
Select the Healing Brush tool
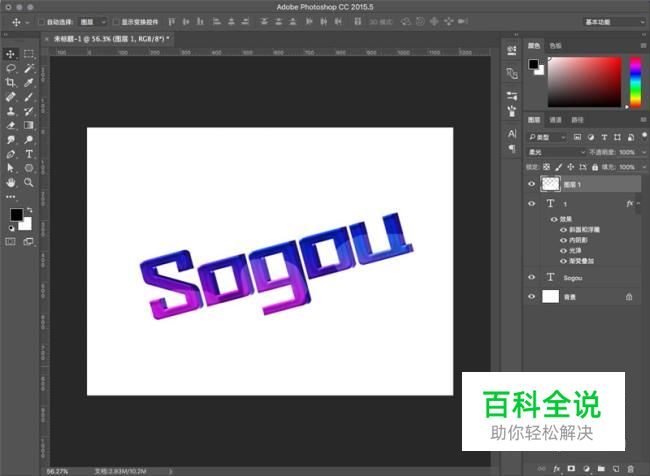10,97
